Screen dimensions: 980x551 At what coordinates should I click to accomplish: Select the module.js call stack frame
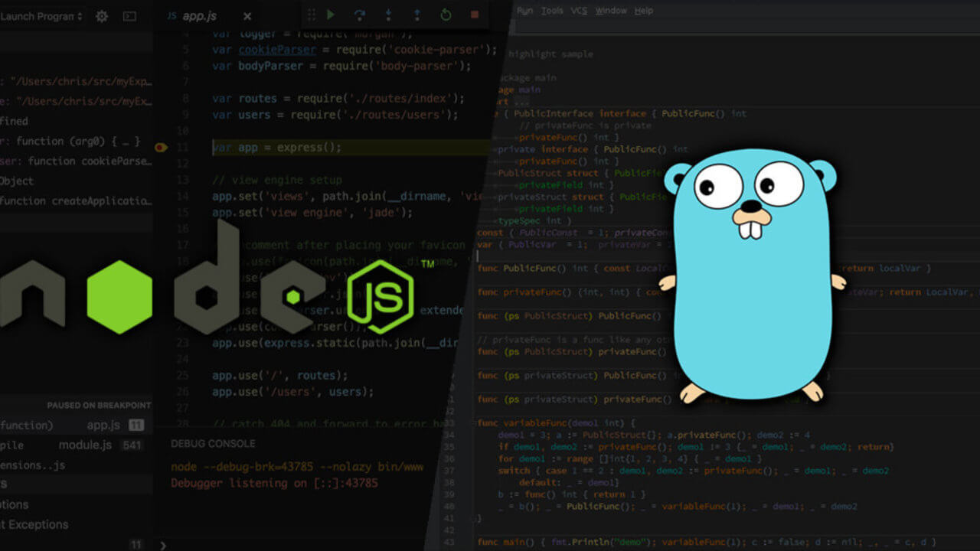[86, 445]
